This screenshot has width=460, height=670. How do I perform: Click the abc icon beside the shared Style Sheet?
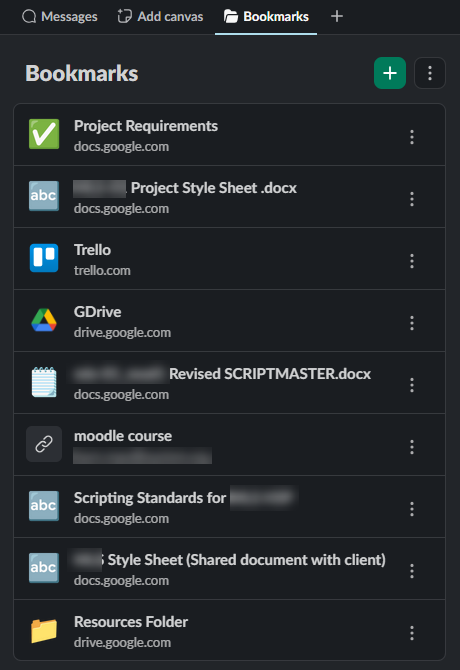point(44,568)
